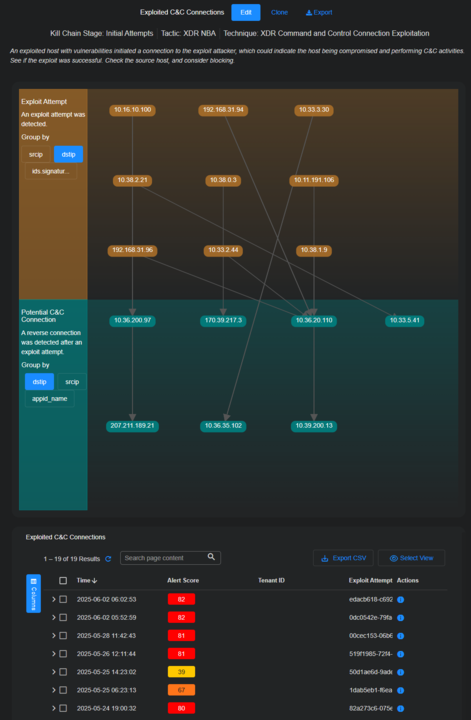The height and width of the screenshot is (720, 471).
Task: Group exploit attempts by srcip
Action: (36, 155)
